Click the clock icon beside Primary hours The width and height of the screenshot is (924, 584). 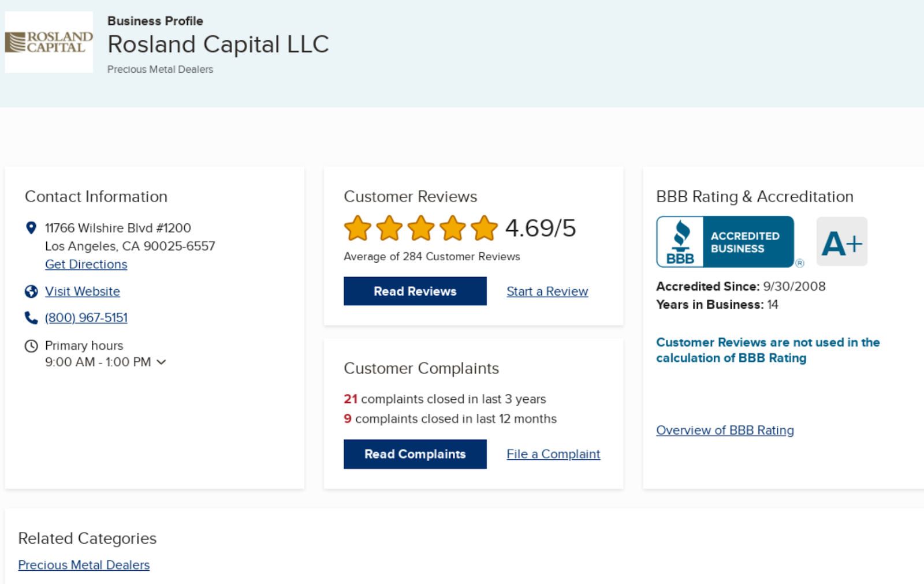pyautogui.click(x=31, y=346)
